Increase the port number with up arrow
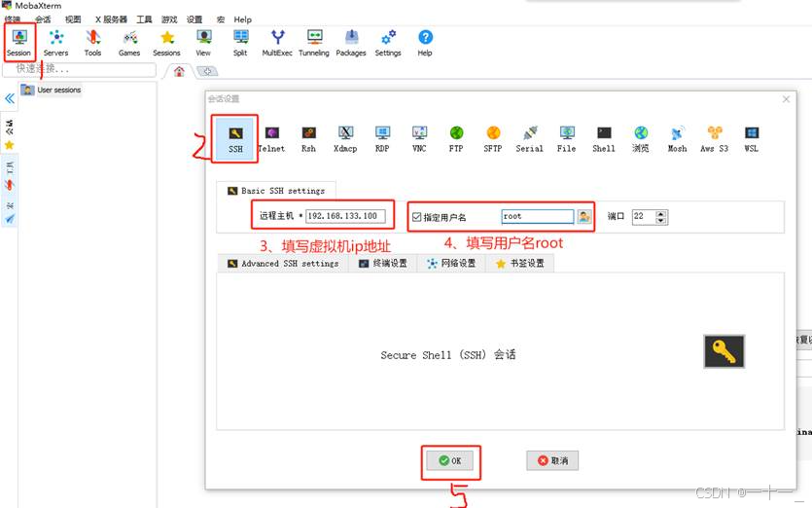The width and height of the screenshot is (812, 508). (x=661, y=213)
